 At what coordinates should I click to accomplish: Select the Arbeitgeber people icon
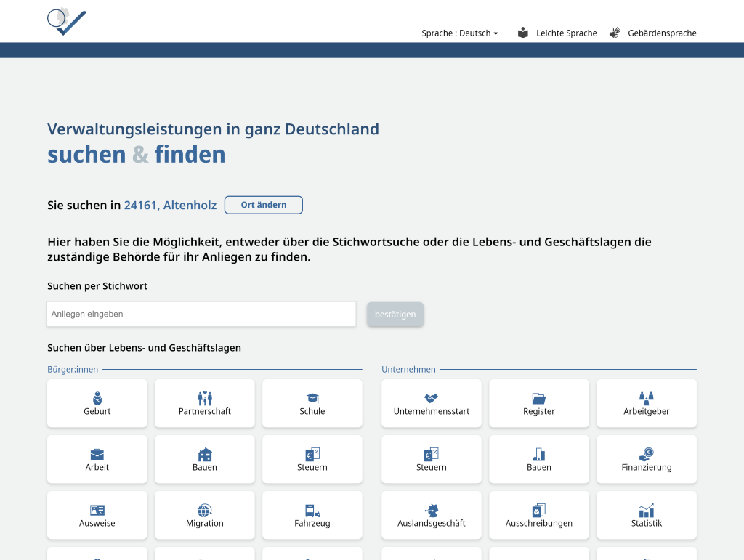(x=646, y=398)
